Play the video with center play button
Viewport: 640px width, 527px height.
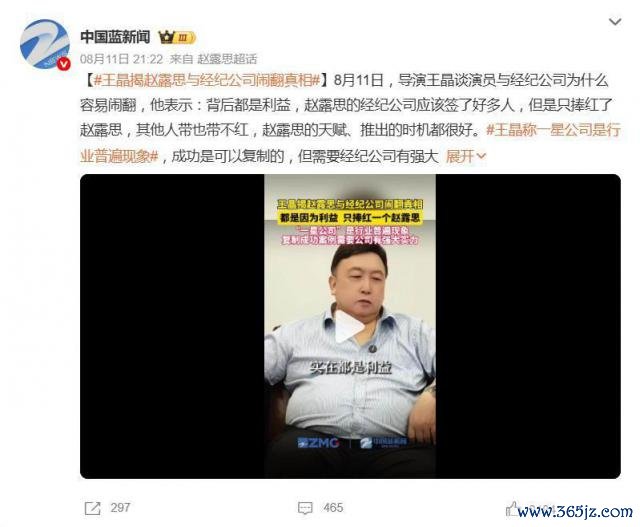coord(350,327)
